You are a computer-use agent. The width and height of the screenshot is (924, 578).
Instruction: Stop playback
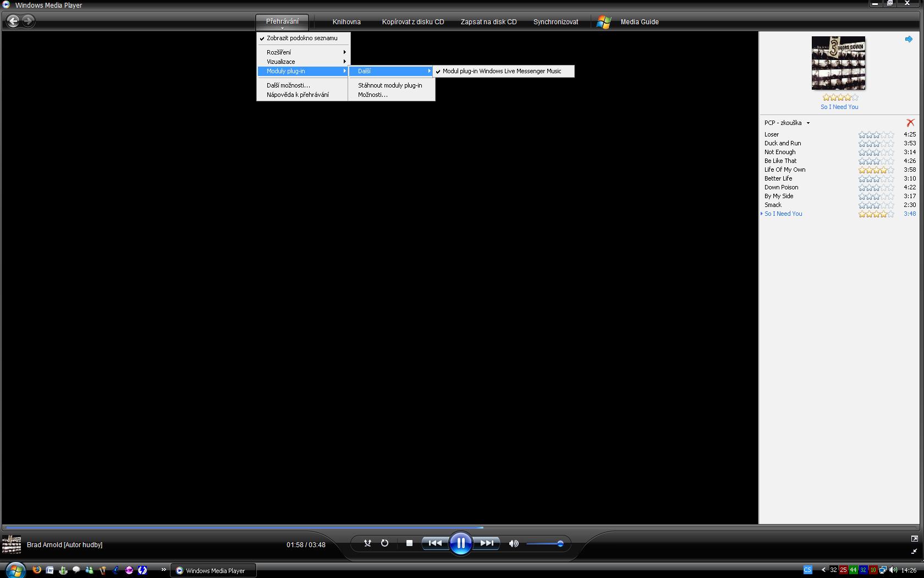pos(409,543)
